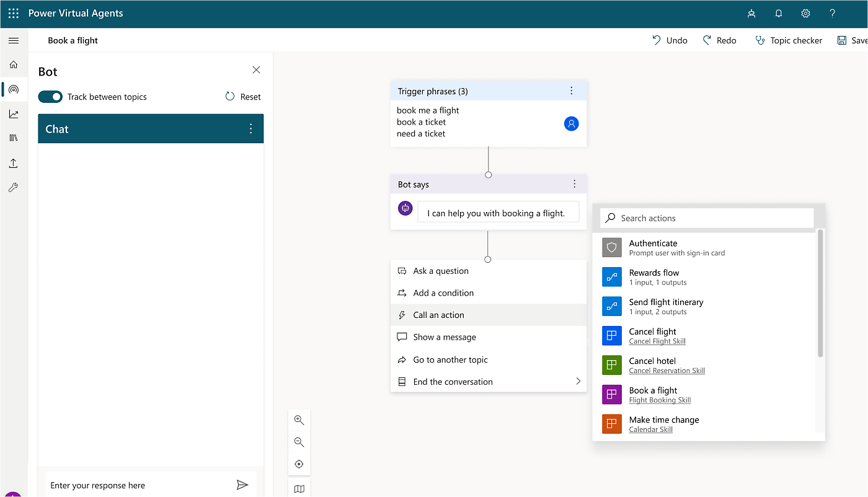Expand End the conversation submenu arrow
The width and height of the screenshot is (868, 497).
click(578, 381)
